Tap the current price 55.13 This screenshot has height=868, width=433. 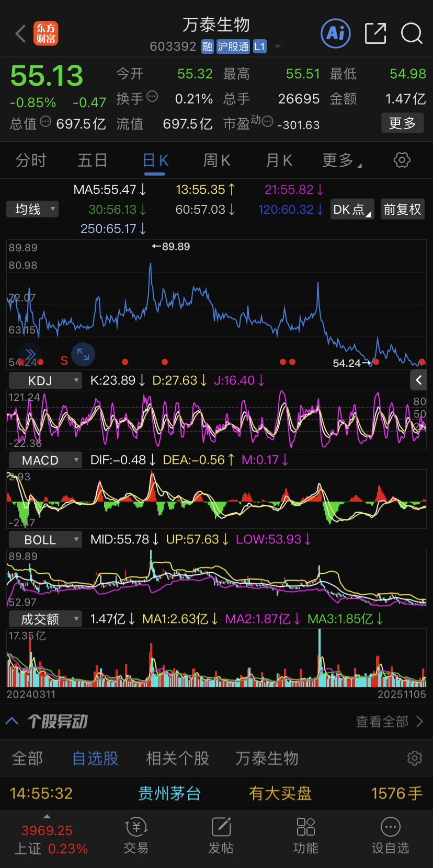[x=47, y=76]
